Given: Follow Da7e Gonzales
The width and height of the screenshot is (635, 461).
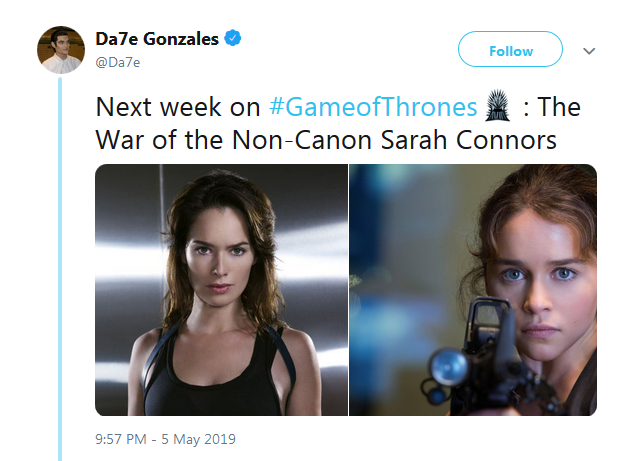Looking at the screenshot, I should pos(510,49).
